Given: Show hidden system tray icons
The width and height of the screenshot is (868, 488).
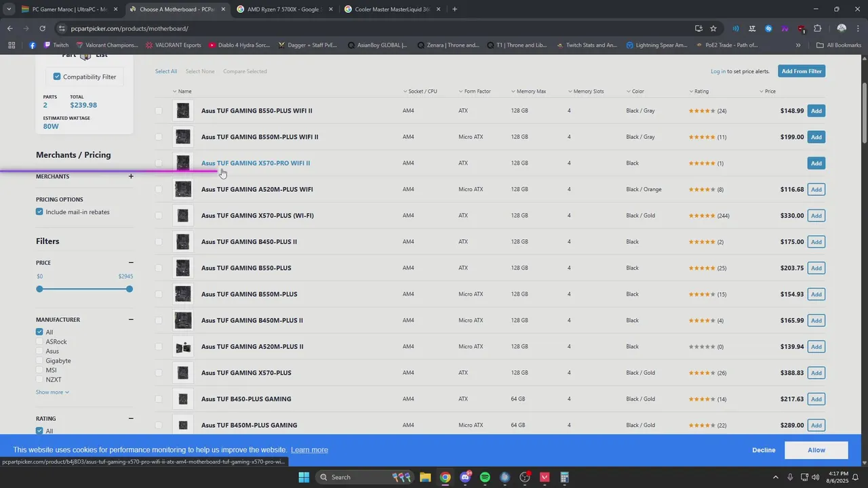Looking at the screenshot, I should click(775, 477).
